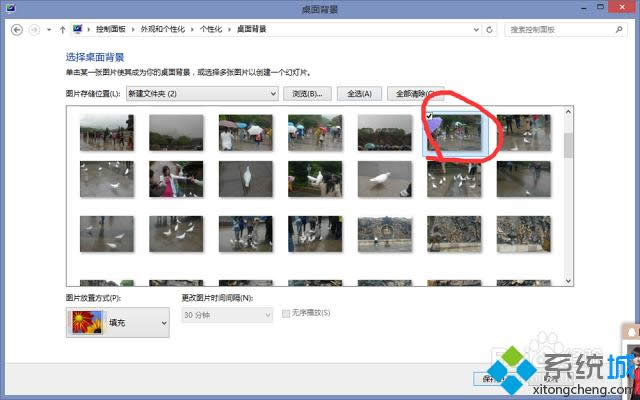
Task: Select the dove near person thumbnail, fourth in row two
Action: pyautogui.click(x=315, y=179)
